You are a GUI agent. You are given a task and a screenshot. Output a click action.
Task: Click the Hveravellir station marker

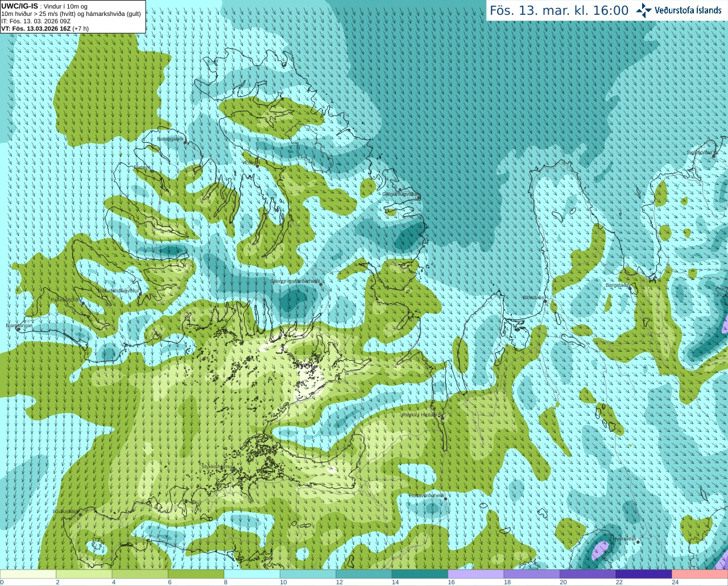(638, 542)
